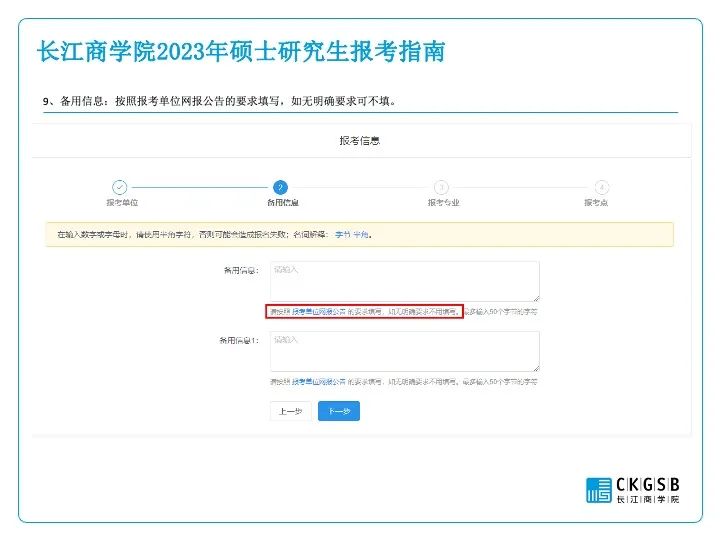Click the 备用信息： field label
Screen dimensions: 720x540
click(241, 270)
